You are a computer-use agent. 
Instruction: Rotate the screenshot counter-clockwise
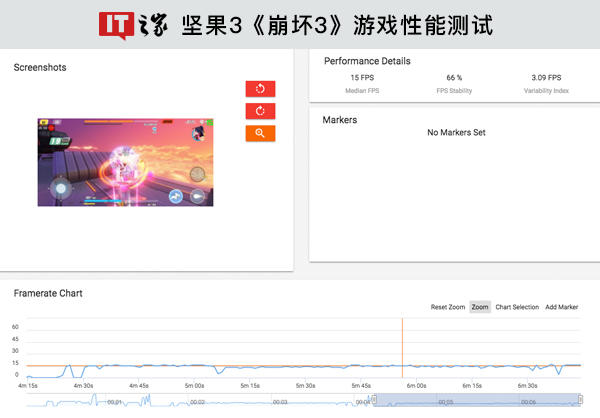click(x=260, y=89)
